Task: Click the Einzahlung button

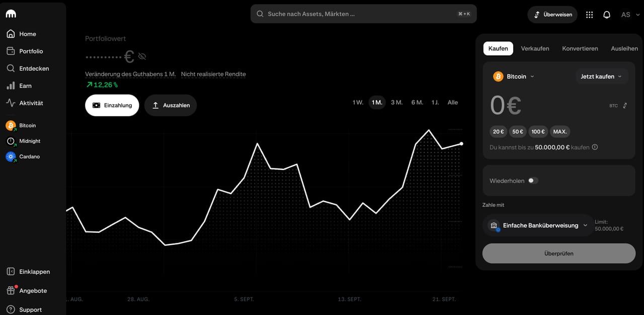Action: tap(112, 106)
